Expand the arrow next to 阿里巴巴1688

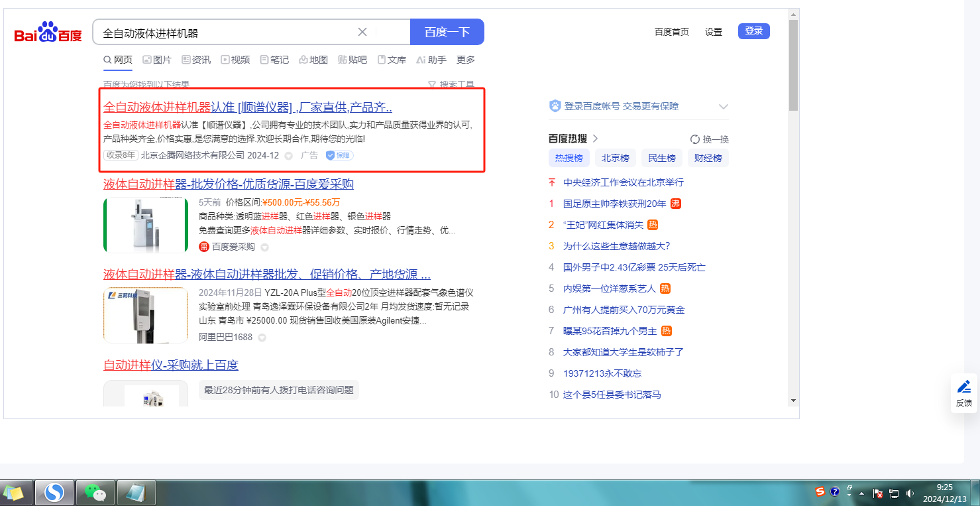[x=262, y=338]
